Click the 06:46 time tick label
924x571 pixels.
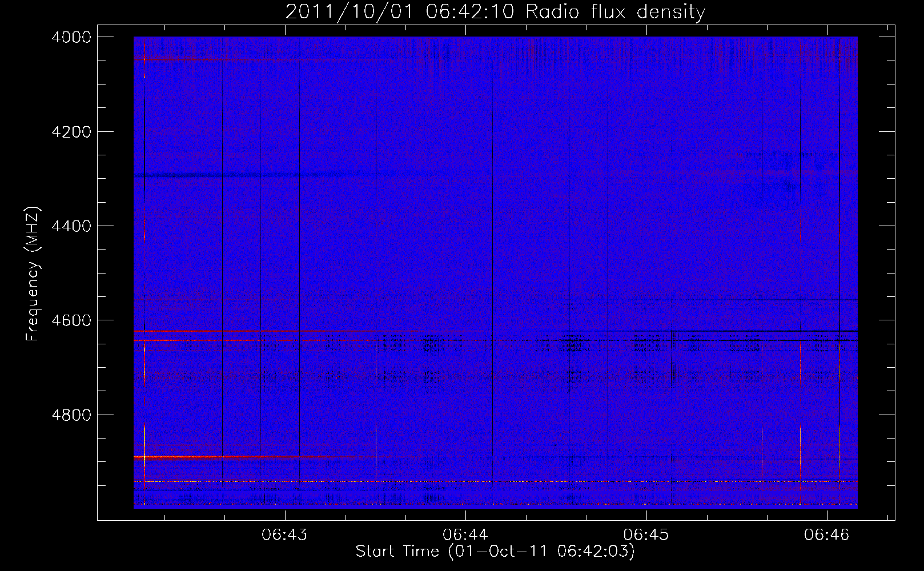tap(827, 535)
